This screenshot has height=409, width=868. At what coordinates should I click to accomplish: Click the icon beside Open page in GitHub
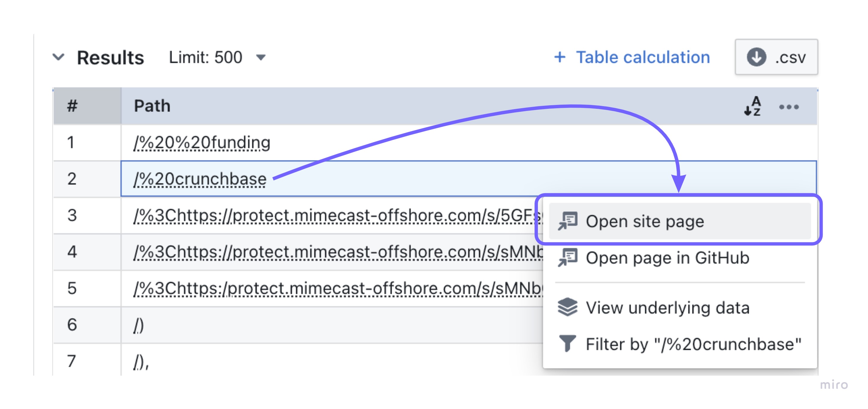pyautogui.click(x=568, y=257)
